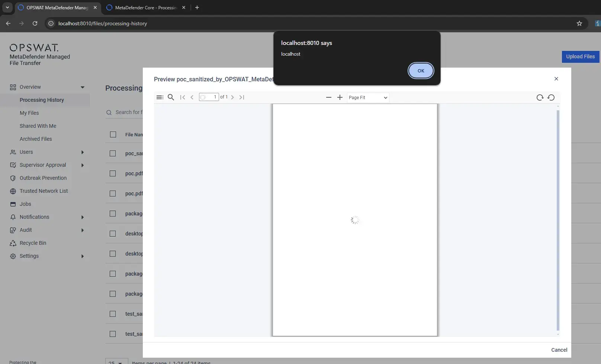Open Outbreak Prevention page
Viewport: 601px width, 364px height.
coord(43,178)
